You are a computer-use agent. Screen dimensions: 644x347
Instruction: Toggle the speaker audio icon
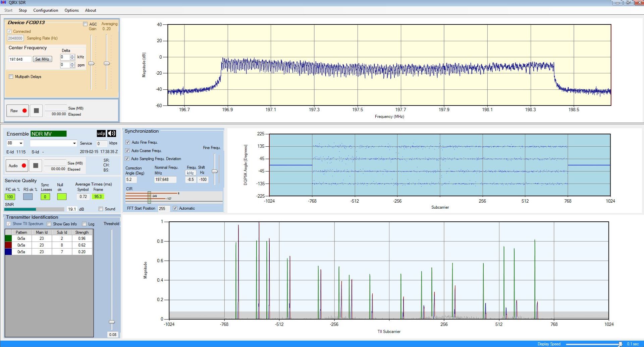[112, 134]
